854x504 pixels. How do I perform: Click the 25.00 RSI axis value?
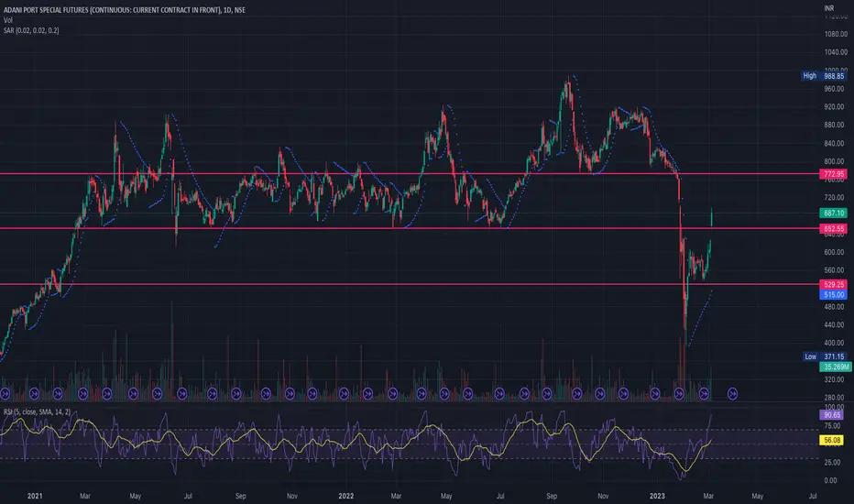tap(831, 463)
